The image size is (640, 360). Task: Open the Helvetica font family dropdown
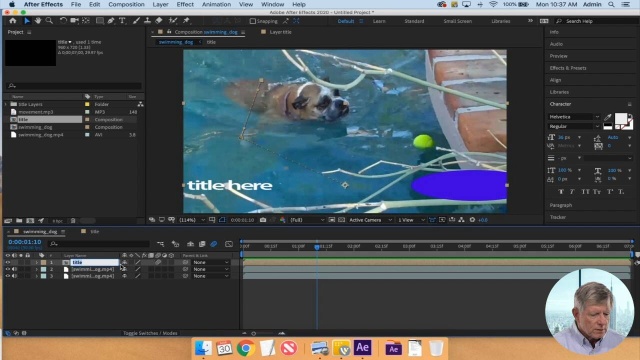573,117
